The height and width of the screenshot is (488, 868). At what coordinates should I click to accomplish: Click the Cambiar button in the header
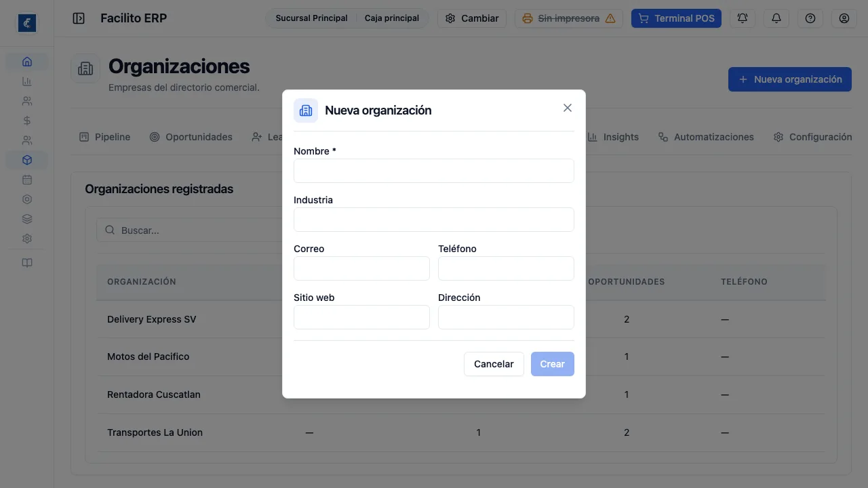(472, 18)
